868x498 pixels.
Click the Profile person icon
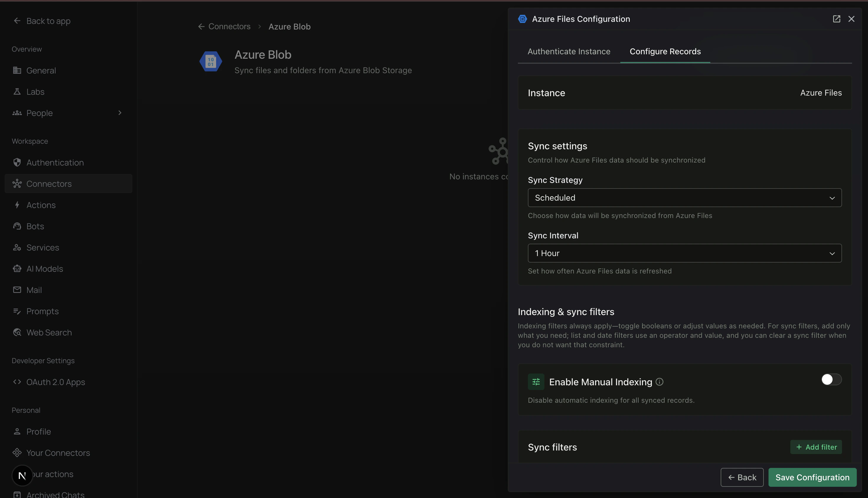point(17,431)
